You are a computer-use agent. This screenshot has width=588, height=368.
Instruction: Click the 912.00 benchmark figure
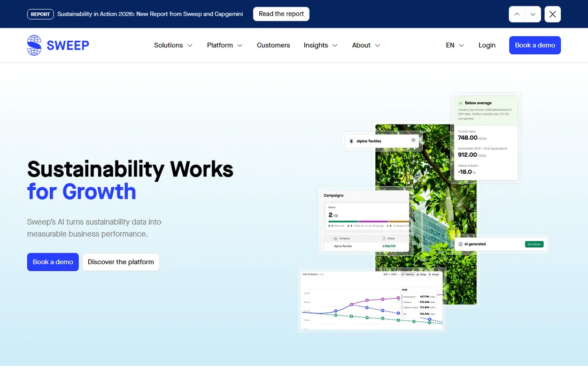pyautogui.click(x=467, y=155)
